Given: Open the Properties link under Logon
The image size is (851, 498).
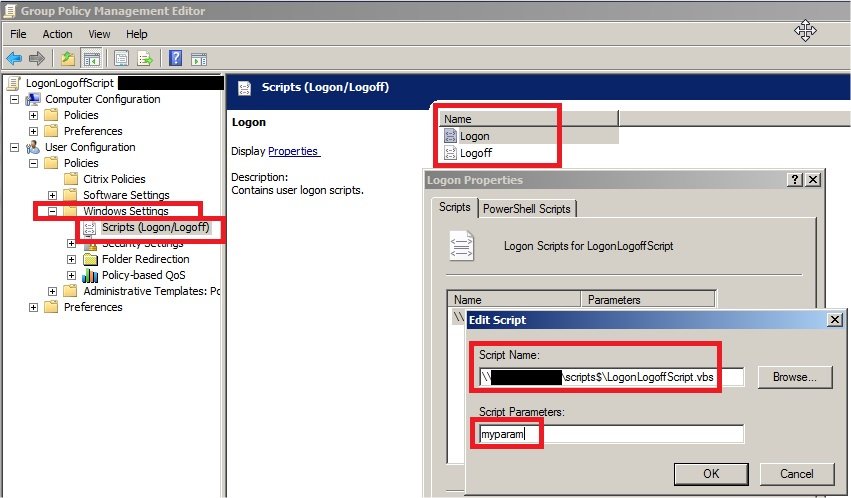Looking at the screenshot, I should pos(293,151).
